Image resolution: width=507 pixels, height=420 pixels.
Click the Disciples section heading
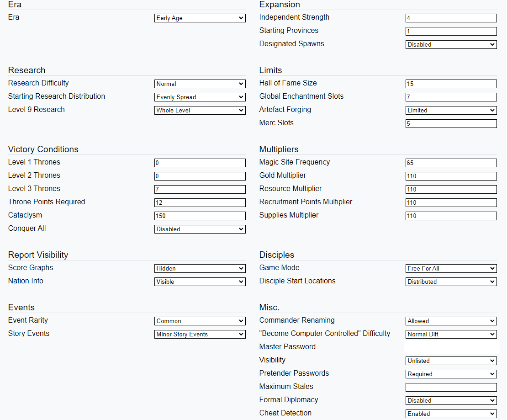[277, 255]
